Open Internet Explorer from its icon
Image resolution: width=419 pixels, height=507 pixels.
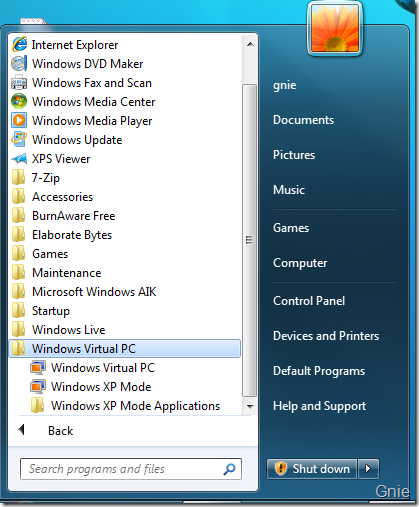[19, 45]
